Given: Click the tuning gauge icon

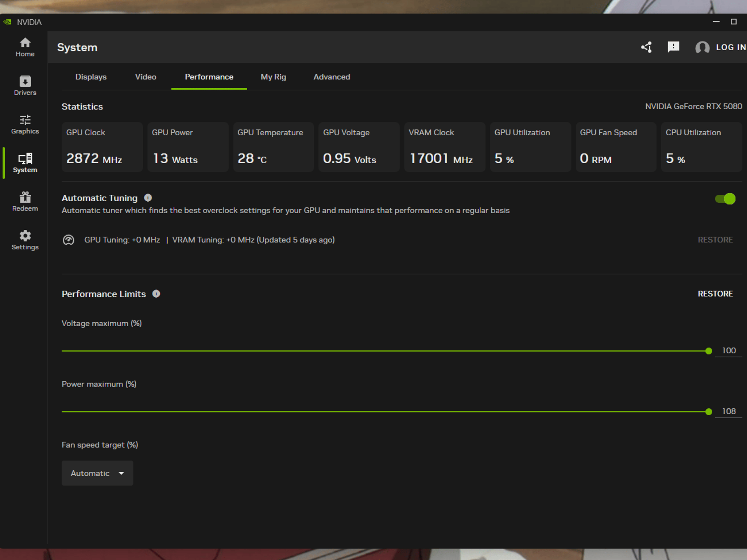Looking at the screenshot, I should coord(68,240).
